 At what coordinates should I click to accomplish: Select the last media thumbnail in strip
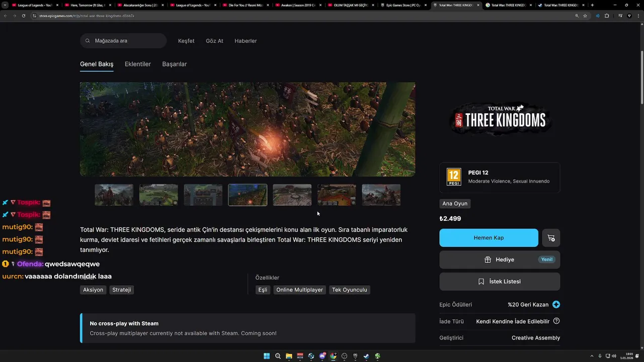coord(381,195)
